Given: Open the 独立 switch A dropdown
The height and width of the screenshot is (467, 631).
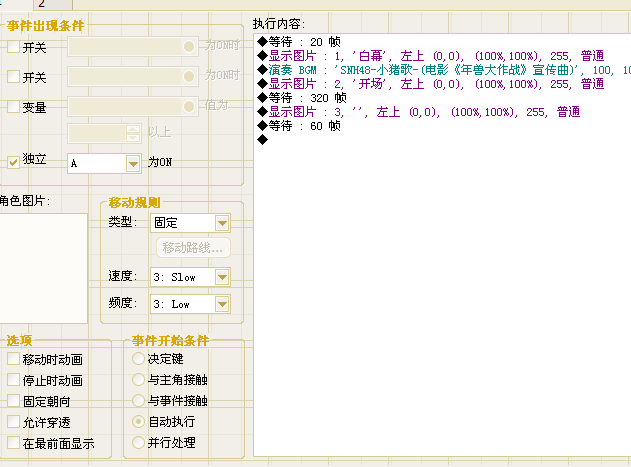Looking at the screenshot, I should [104, 163].
